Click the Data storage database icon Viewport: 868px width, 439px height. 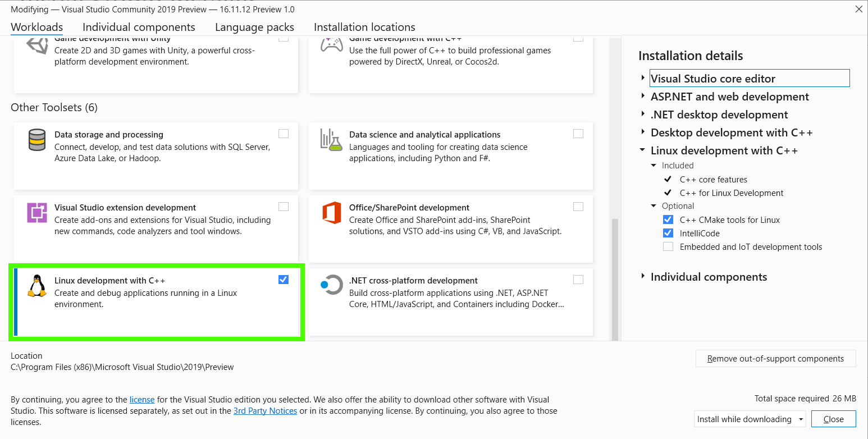click(37, 140)
